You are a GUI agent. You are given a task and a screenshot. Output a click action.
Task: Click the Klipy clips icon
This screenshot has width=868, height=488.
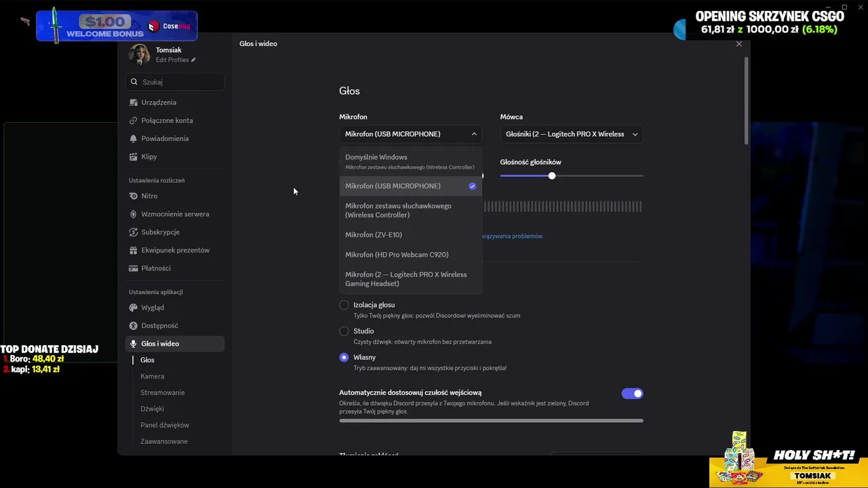click(134, 157)
